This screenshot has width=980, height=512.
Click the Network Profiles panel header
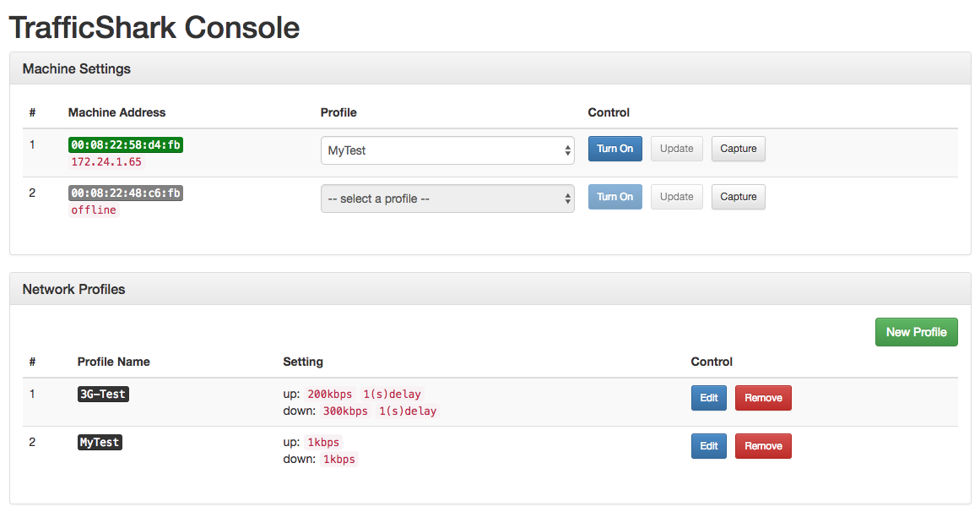click(73, 289)
